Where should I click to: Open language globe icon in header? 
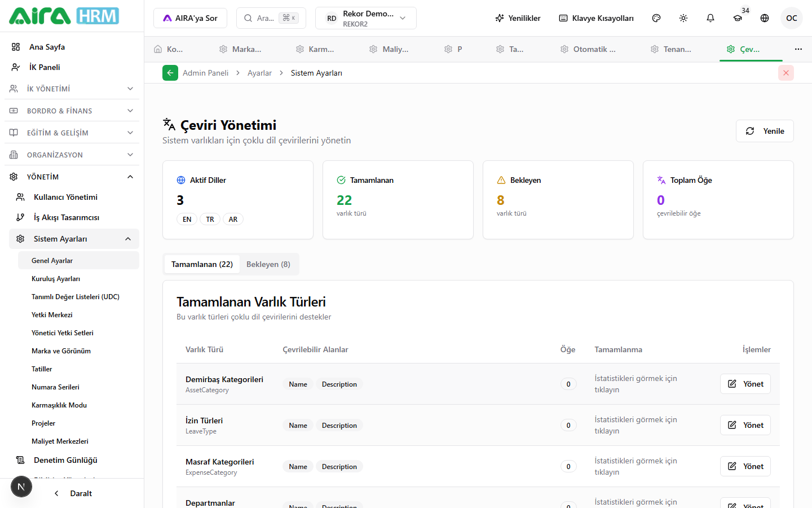point(765,18)
